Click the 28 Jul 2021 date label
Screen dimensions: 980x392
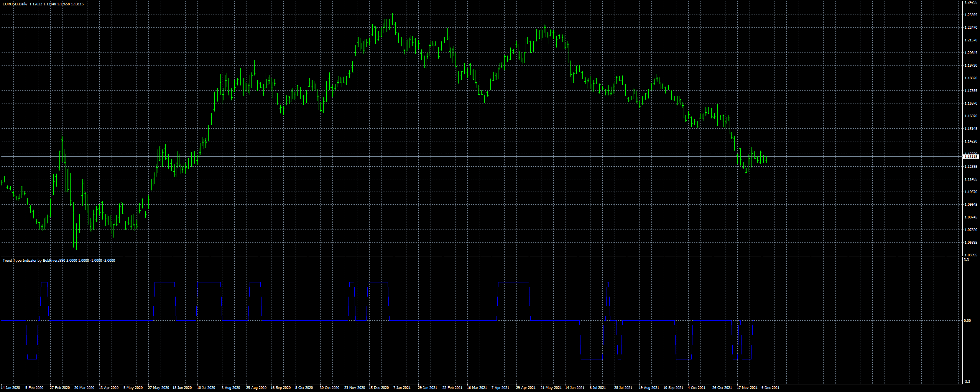point(623,388)
